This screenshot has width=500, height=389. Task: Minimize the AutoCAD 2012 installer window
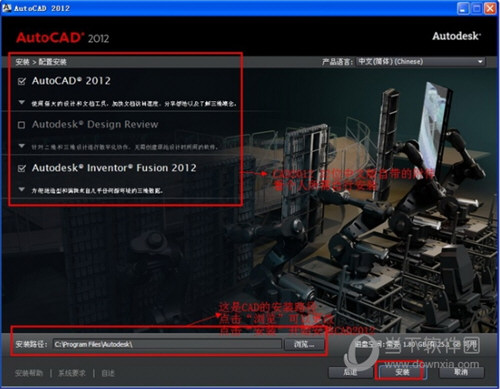pyautogui.click(x=462, y=9)
